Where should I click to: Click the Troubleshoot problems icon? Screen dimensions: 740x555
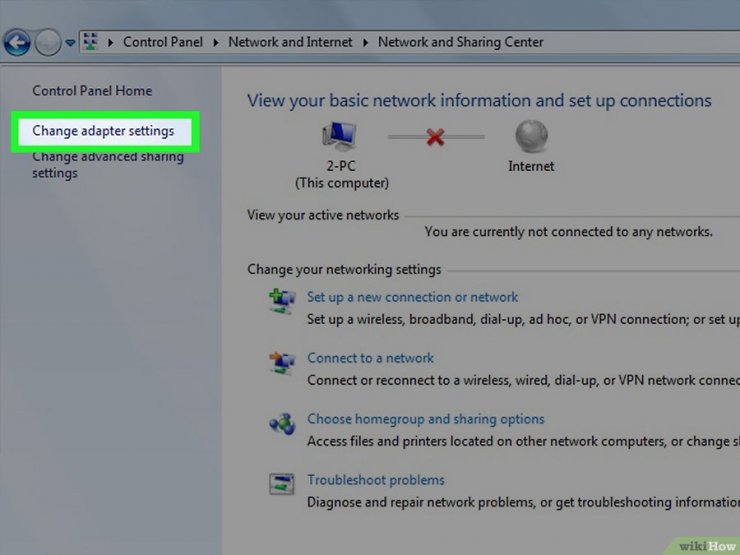(282, 484)
